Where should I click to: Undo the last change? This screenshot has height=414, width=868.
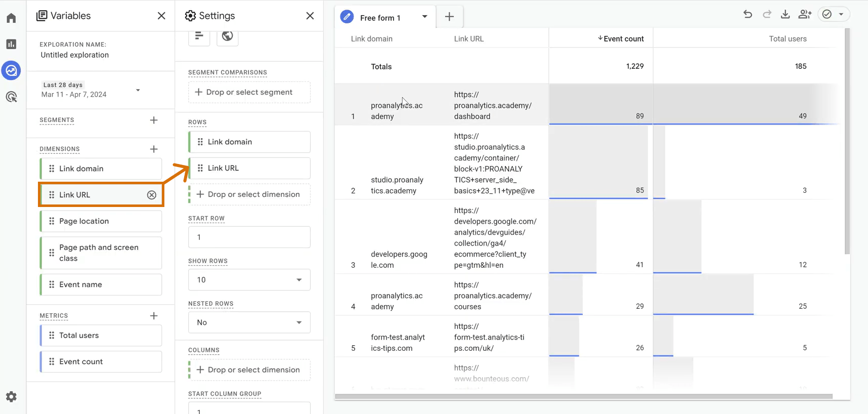coord(748,14)
